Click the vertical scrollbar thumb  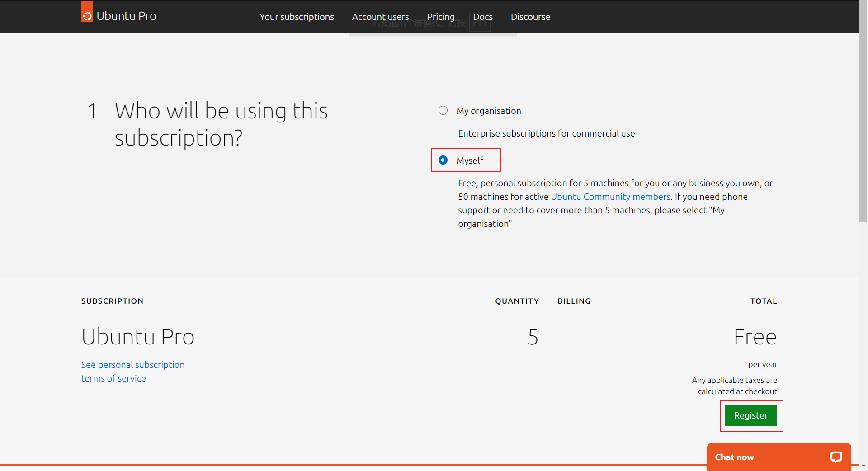(863, 113)
